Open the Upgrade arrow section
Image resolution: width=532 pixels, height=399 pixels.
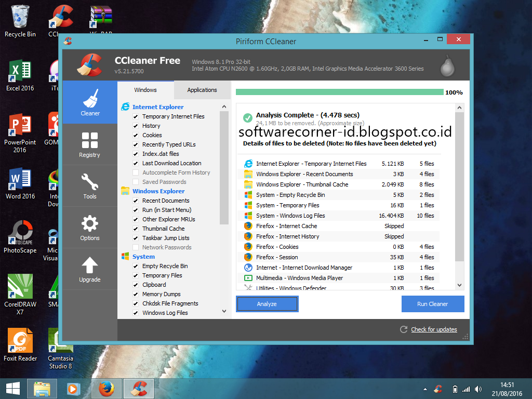pyautogui.click(x=90, y=270)
